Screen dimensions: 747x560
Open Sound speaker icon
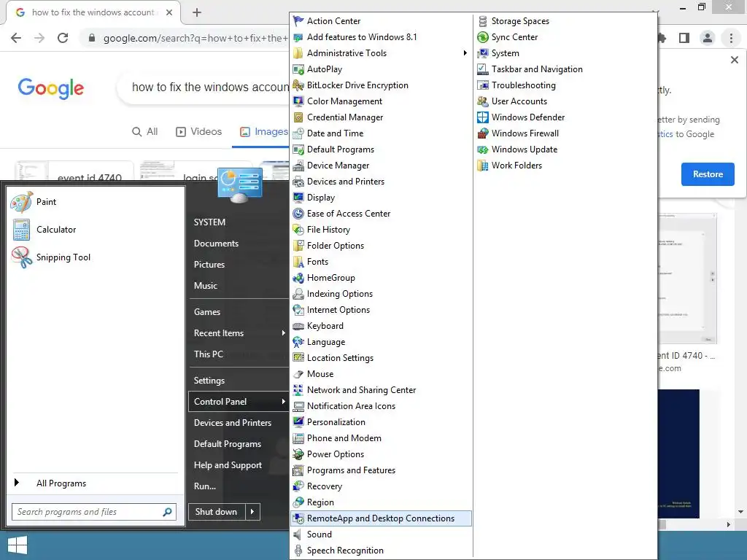tap(298, 534)
